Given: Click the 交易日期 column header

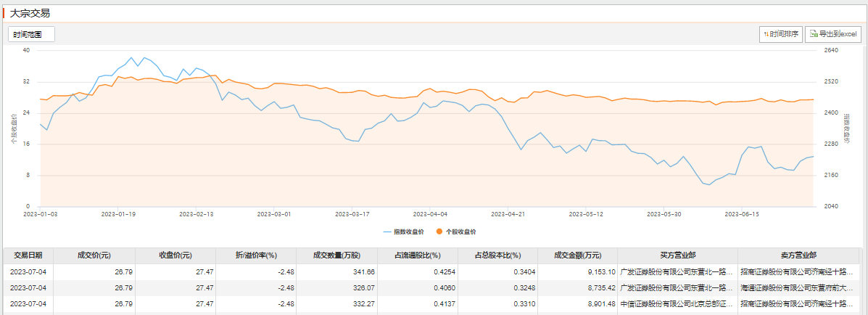Looking at the screenshot, I should (x=28, y=255).
